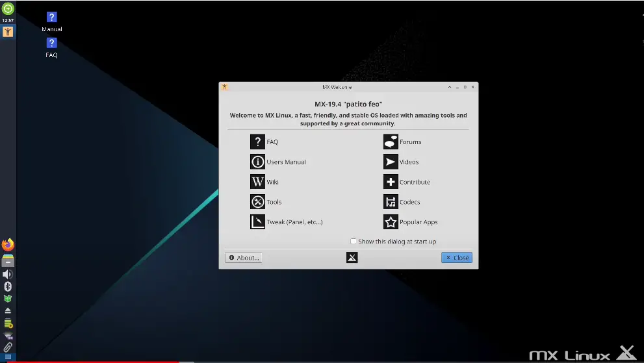644x363 pixels.
Task: Open the network wifi panel icon
Action: [x=8, y=336]
